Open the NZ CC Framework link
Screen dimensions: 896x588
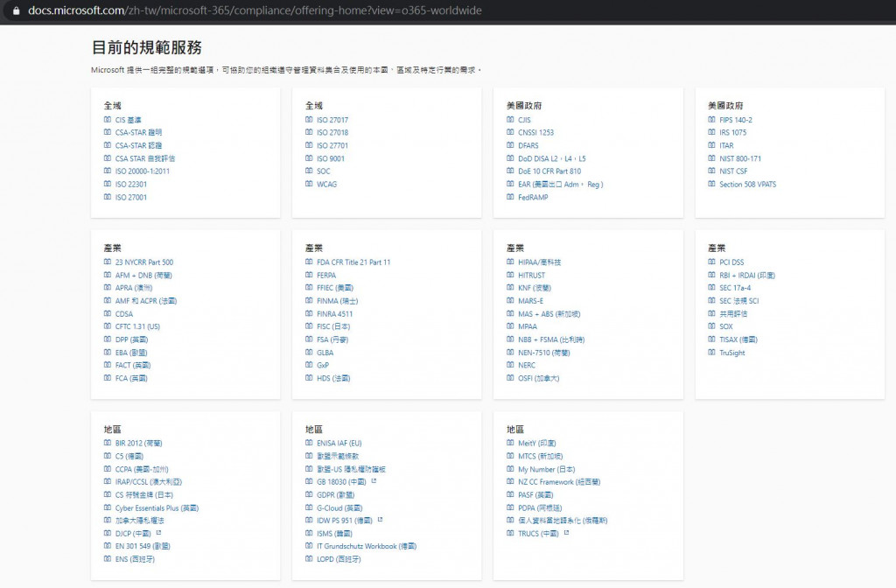559,482
